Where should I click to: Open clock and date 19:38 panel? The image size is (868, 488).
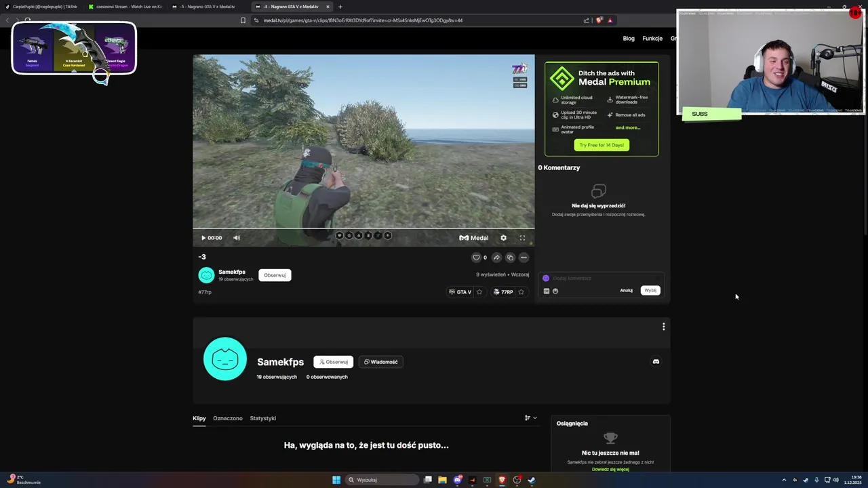point(853,480)
